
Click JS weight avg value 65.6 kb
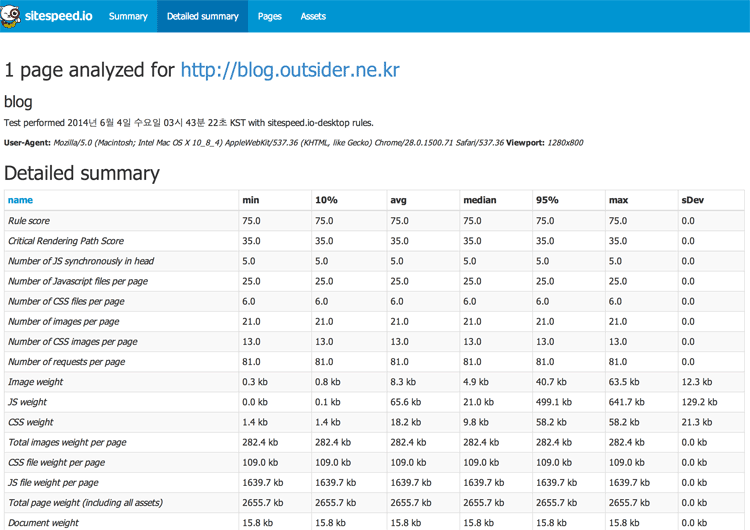(x=405, y=401)
